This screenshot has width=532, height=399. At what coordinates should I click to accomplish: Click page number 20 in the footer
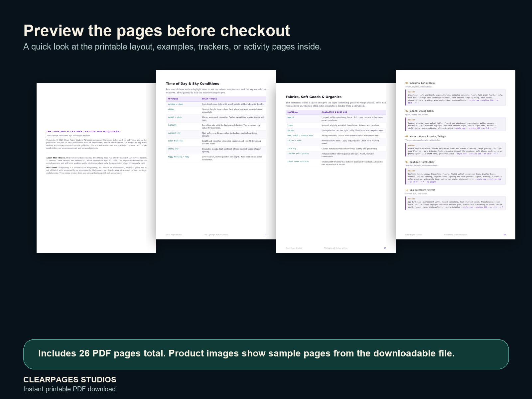point(504,235)
